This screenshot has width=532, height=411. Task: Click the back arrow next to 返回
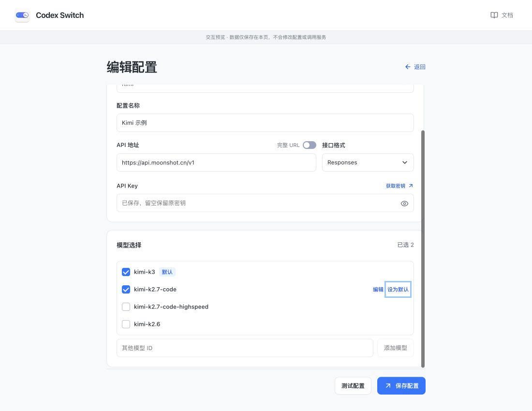[x=408, y=67]
